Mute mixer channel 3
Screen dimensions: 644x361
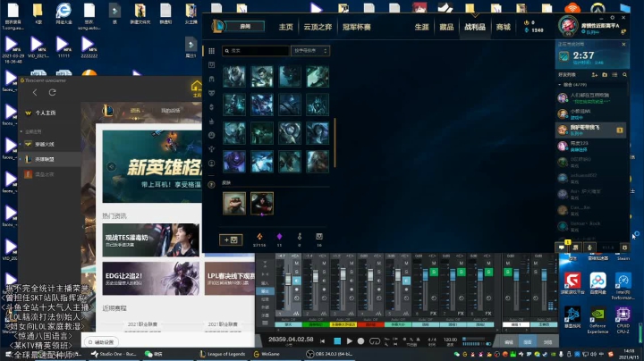(x=352, y=264)
